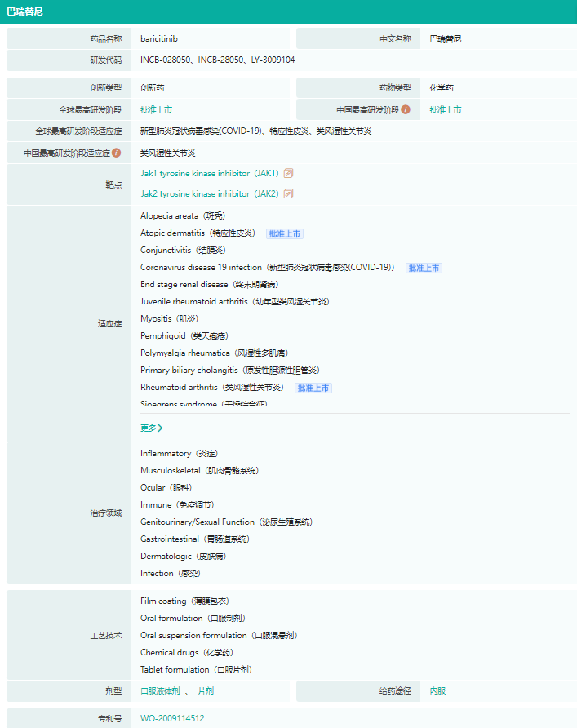The height and width of the screenshot is (728, 577).
Task: Click Myositis indication row
Action: 169,319
